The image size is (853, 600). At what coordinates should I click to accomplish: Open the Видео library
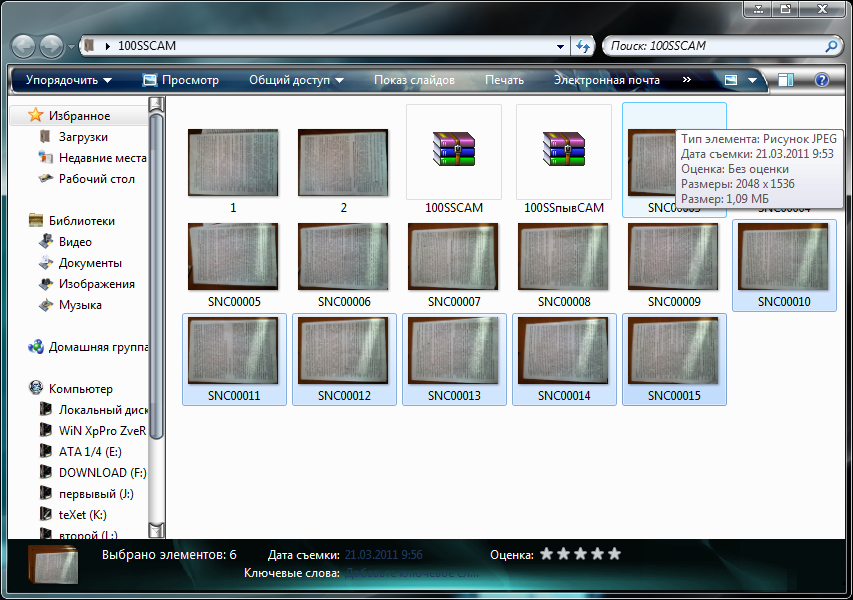pos(75,242)
